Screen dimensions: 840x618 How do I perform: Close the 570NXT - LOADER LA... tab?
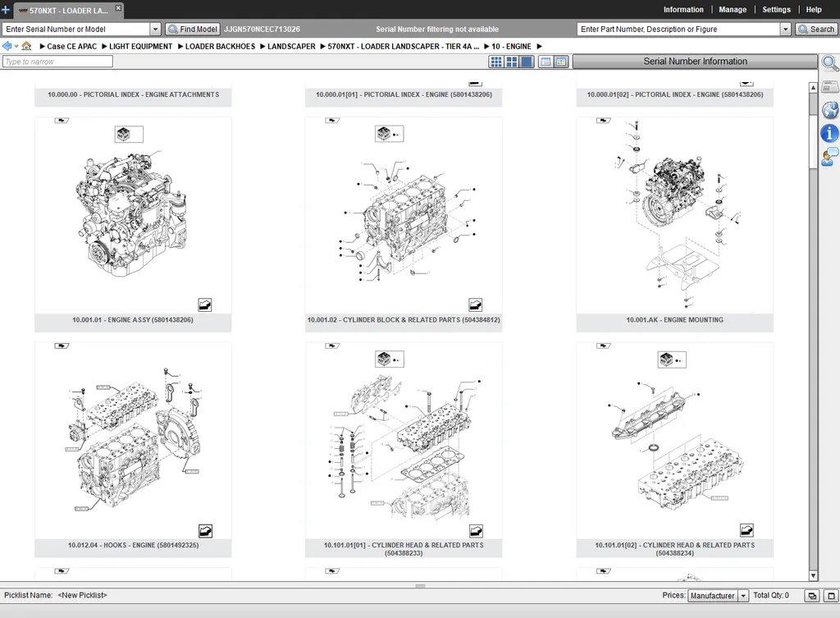click(x=118, y=8)
